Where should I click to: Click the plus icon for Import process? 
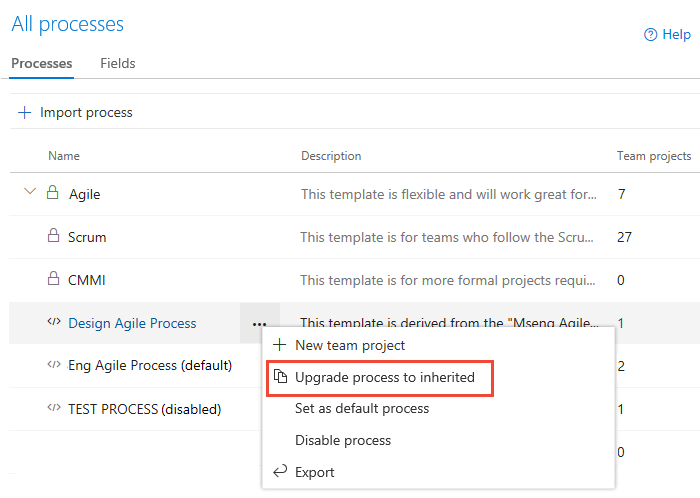click(x=24, y=113)
